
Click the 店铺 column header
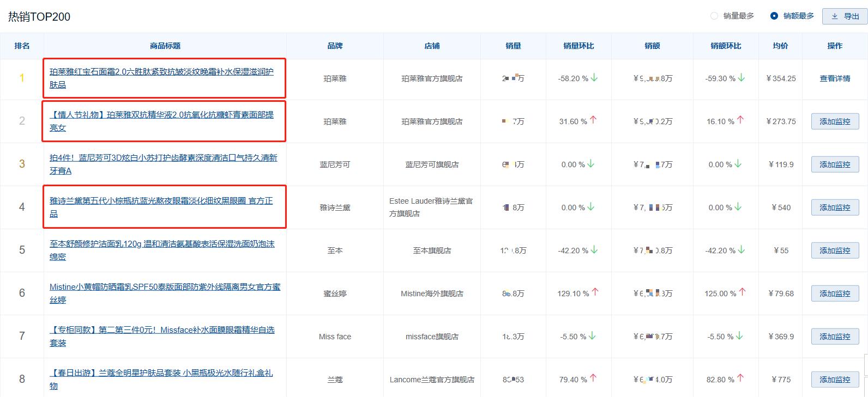pyautogui.click(x=432, y=46)
